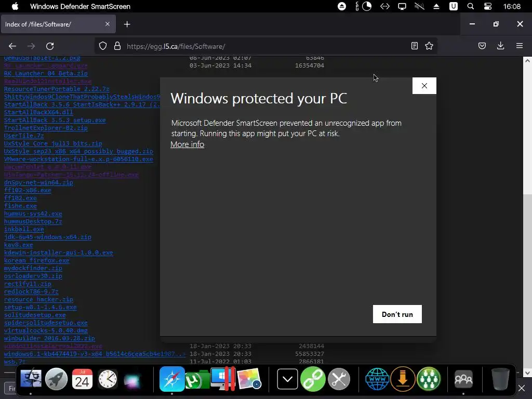532x399 pixels.
Task: Select the Index of /files/Software/ tab
Action: pos(58,24)
